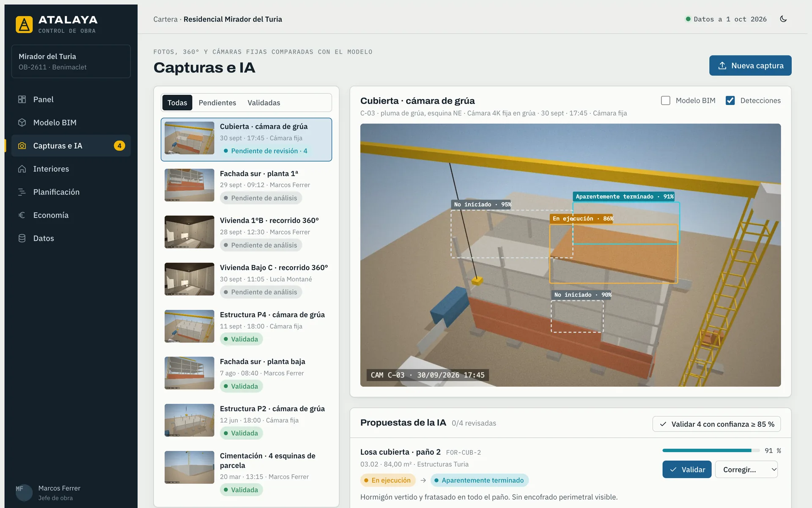The height and width of the screenshot is (508, 812).
Task: Select En ejecución · 86% detection label
Action: [582, 218]
